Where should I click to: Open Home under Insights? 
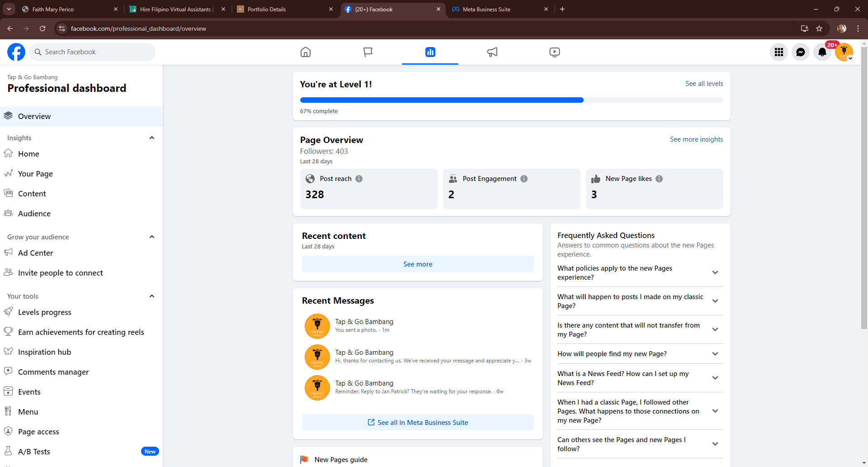81,154
